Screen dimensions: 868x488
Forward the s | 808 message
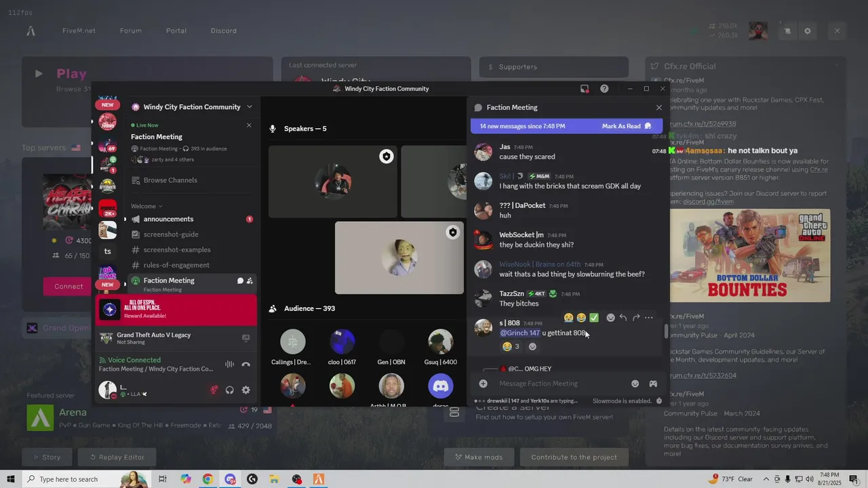coord(636,317)
